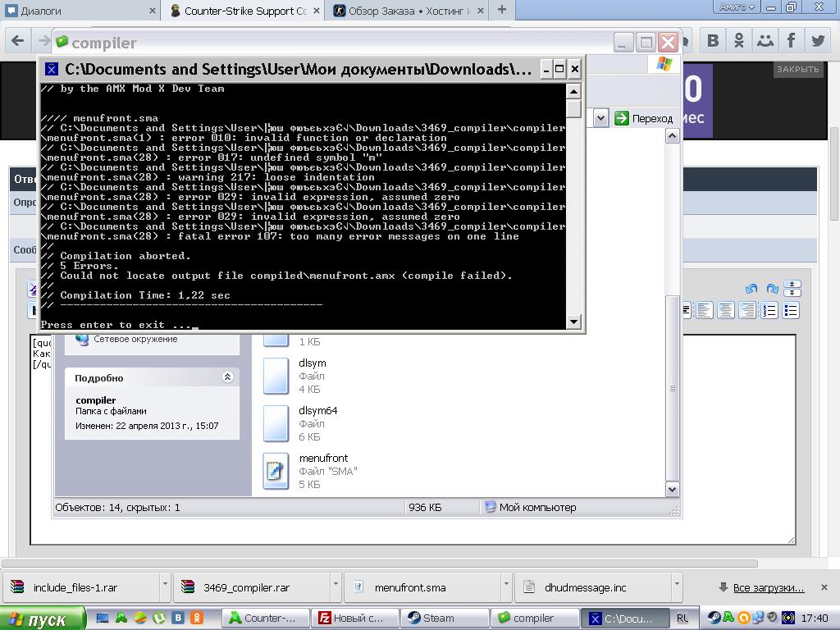
Task: Switch to Counter-Strike Support browser tab
Action: 244,11
